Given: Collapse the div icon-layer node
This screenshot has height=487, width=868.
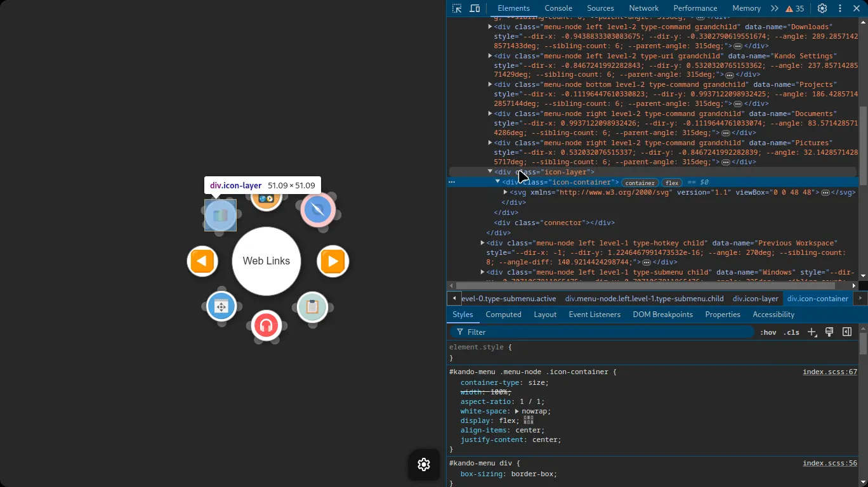Looking at the screenshot, I should (490, 172).
